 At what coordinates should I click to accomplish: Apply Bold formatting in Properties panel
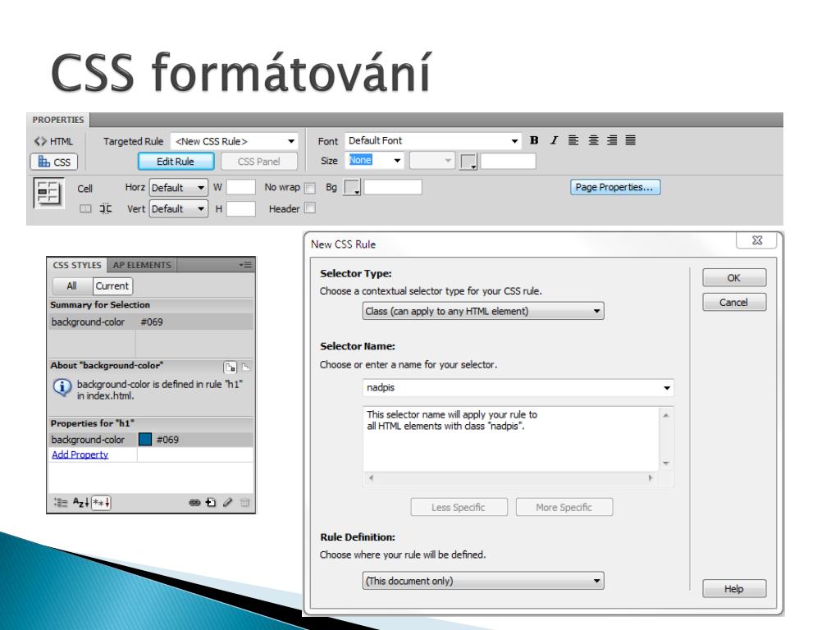tap(534, 140)
